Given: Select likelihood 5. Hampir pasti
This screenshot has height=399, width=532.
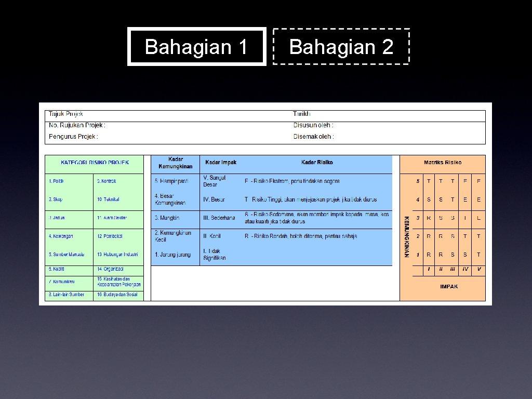Looking at the screenshot, I should (171, 181).
